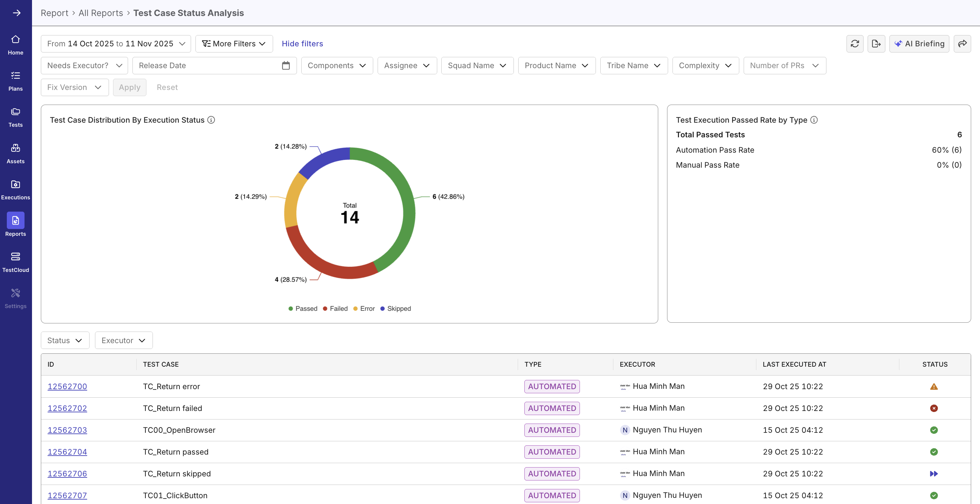Open the AI Briefing
Screen dimensions: 980x504
(919, 43)
